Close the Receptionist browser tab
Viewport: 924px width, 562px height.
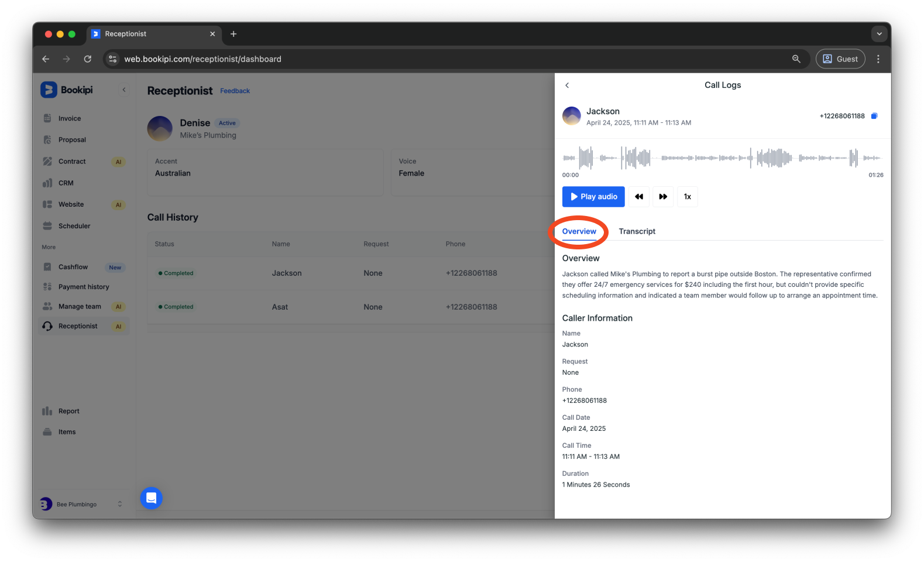(x=212, y=34)
